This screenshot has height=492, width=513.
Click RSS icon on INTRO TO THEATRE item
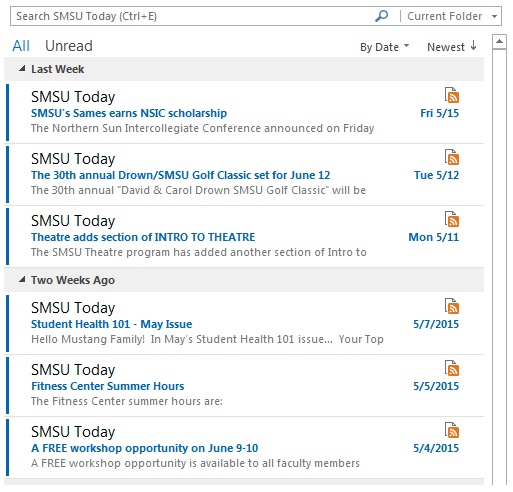tap(452, 219)
